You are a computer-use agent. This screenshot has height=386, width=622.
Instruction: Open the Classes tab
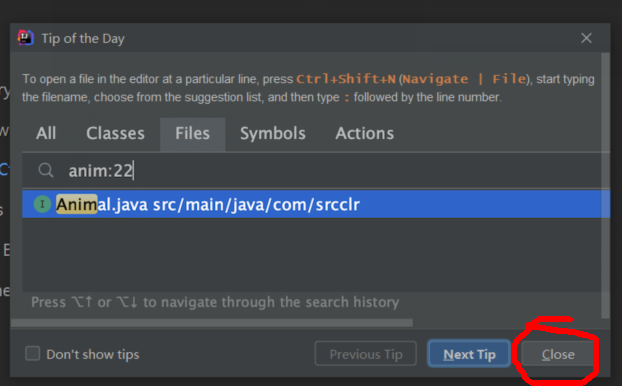click(x=115, y=133)
